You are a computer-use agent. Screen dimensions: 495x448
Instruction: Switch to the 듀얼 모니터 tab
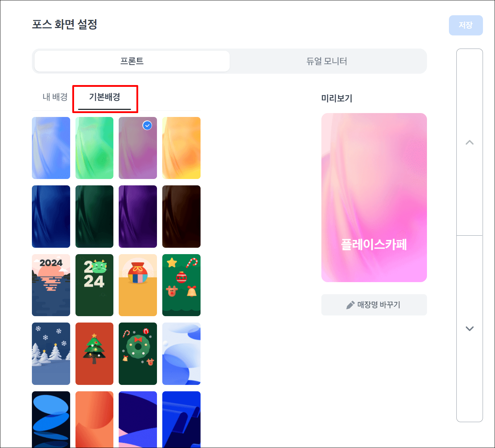327,61
